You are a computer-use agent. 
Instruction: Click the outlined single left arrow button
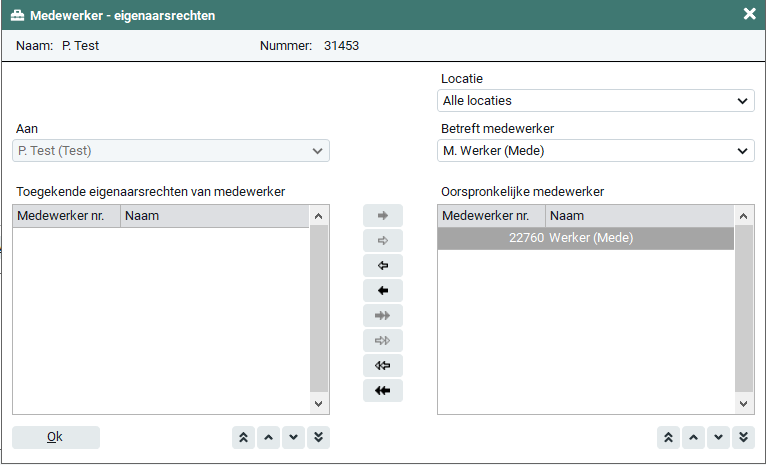click(x=382, y=266)
